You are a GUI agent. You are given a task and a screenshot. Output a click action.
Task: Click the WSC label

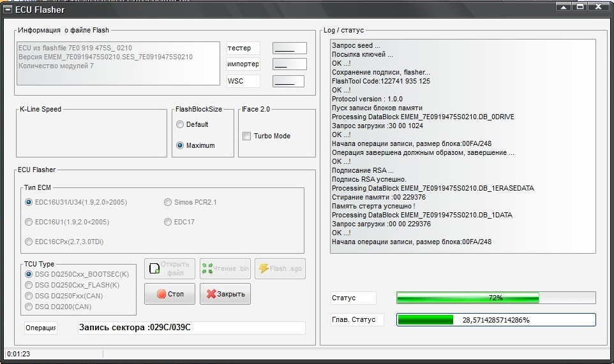(243, 81)
